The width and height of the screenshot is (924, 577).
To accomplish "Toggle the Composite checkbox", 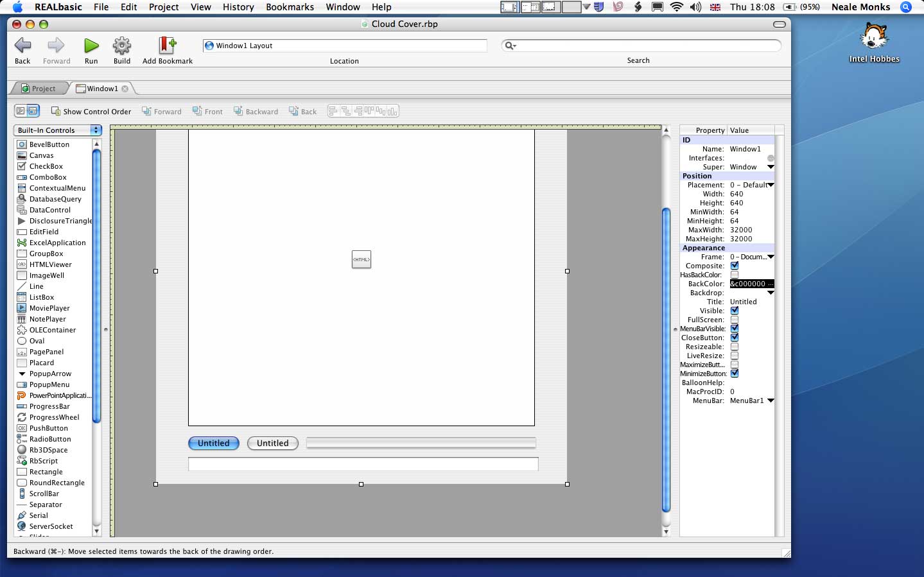I will tap(735, 266).
